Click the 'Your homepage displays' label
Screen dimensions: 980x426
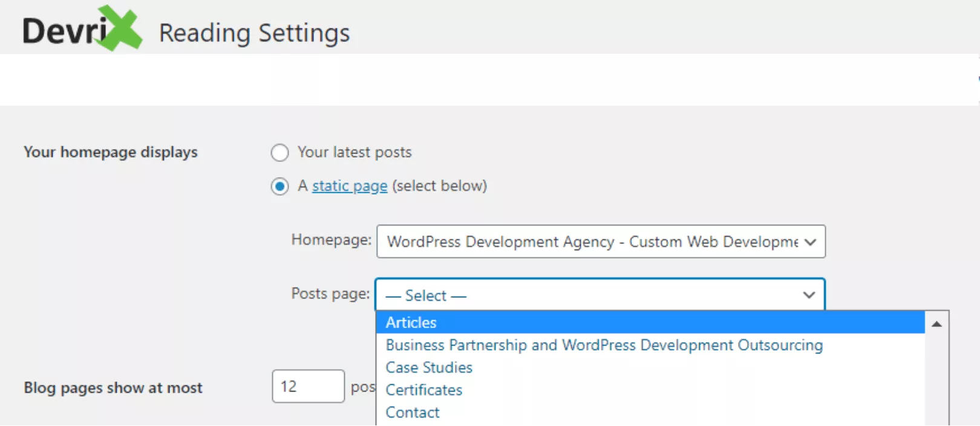coord(111,152)
